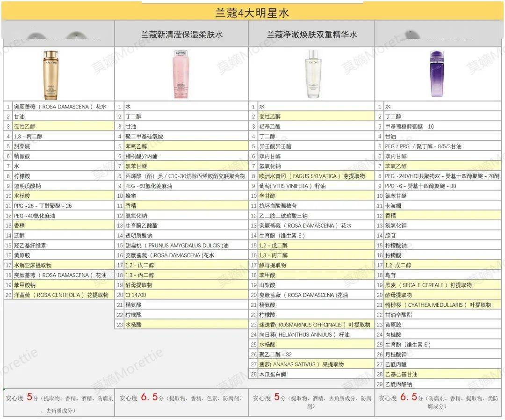505x420 pixels.
Task: Select PPG-6-癸基十四醇聚醚-30
Action: [421, 186]
